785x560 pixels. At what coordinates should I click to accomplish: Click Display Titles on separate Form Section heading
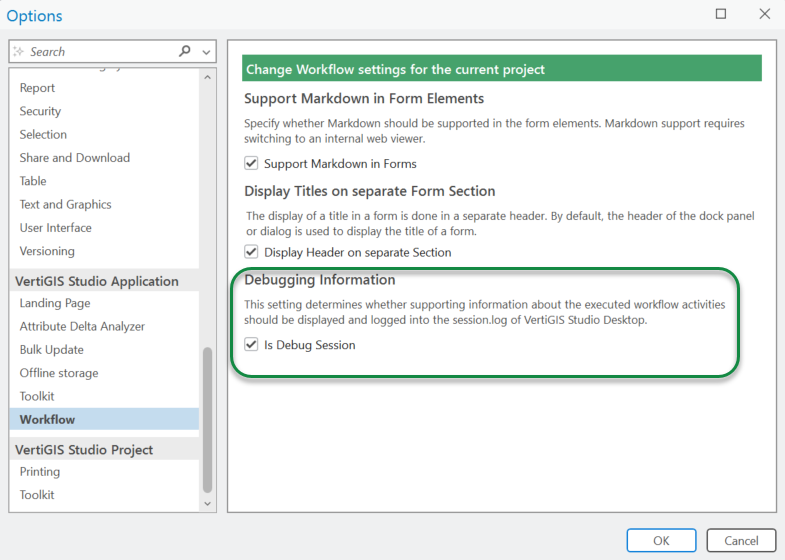369,191
